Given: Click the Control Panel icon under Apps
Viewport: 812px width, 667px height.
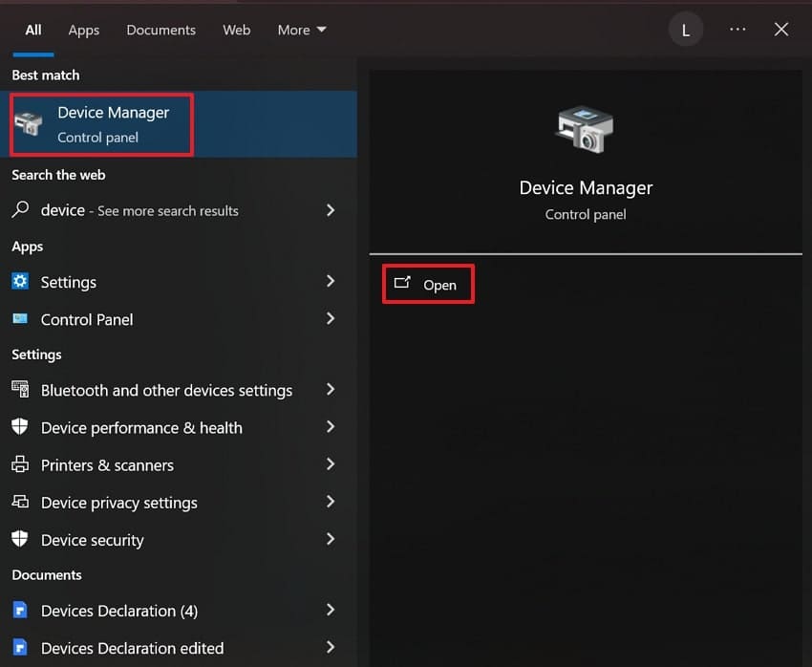Looking at the screenshot, I should [21, 319].
